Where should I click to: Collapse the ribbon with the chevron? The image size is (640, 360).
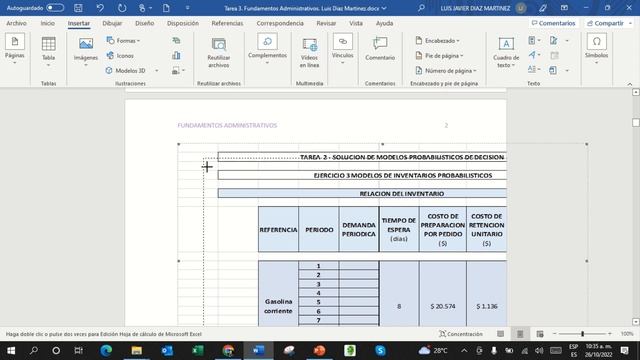[x=630, y=84]
